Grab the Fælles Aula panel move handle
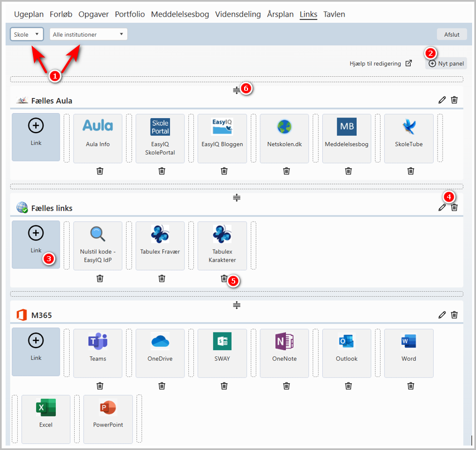 pyautogui.click(x=236, y=90)
